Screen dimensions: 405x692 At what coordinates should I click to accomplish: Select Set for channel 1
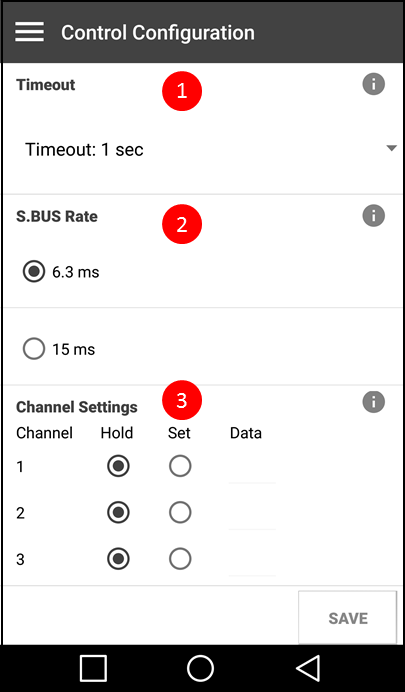(180, 466)
